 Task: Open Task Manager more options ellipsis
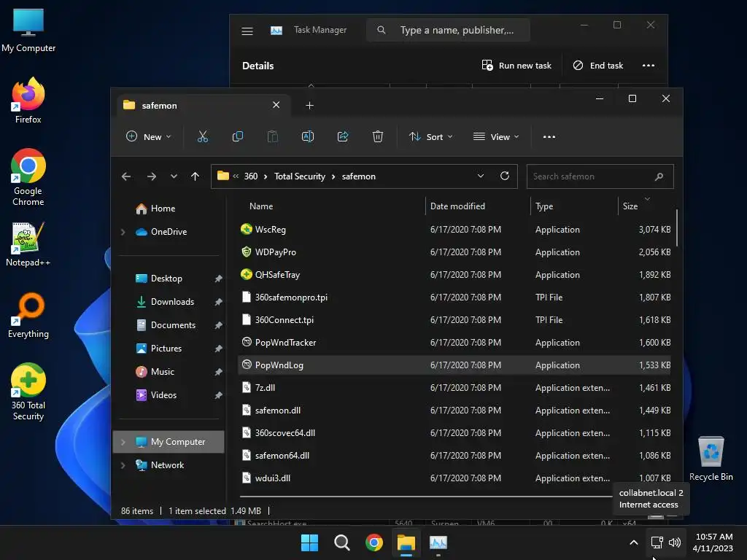(x=649, y=65)
